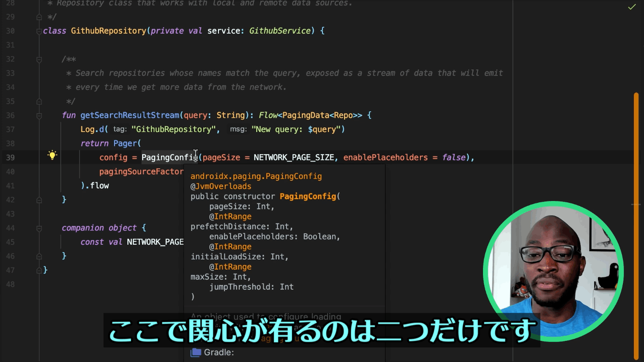
Task: Click the .flow call on line 41
Action: 97,186
